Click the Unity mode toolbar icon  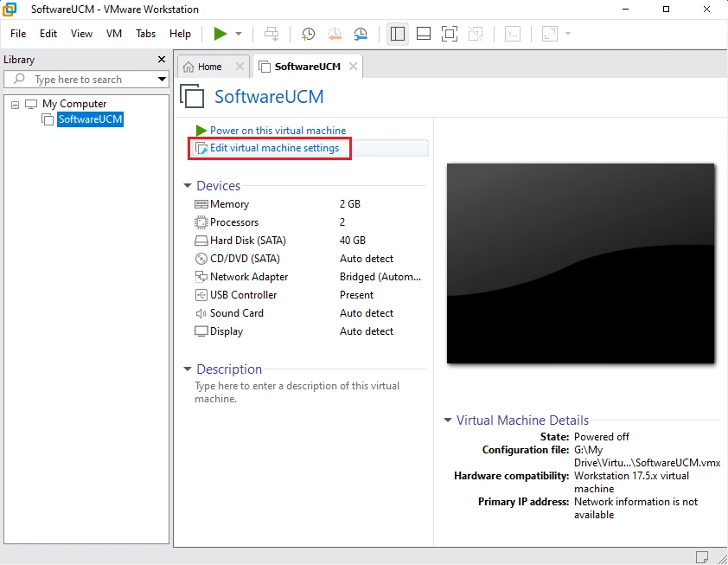[x=476, y=34]
